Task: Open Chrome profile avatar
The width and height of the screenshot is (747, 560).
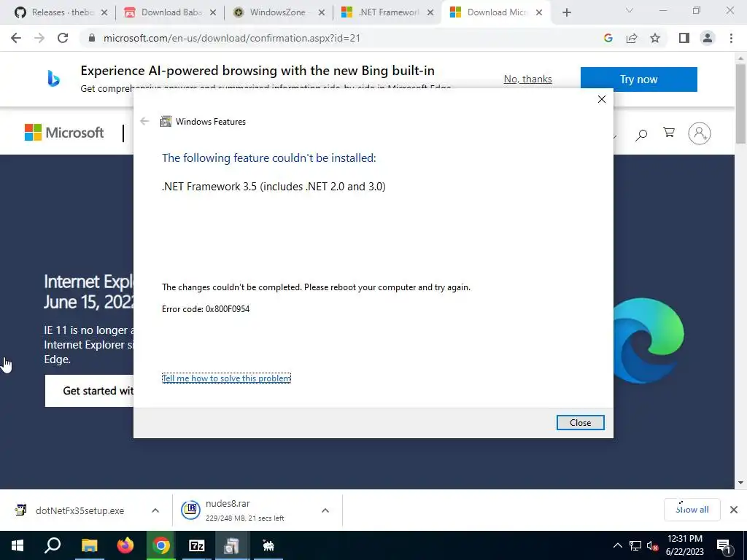Action: (708, 38)
